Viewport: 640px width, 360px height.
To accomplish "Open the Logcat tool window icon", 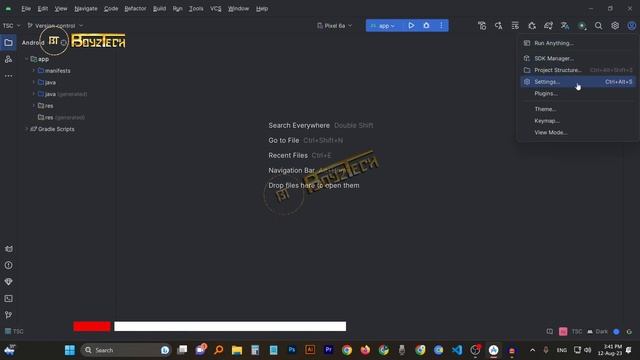I will [x=8, y=249].
